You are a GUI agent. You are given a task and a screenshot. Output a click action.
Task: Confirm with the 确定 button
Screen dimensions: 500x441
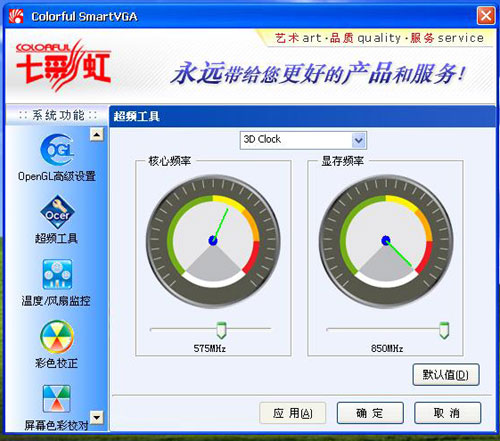(x=370, y=413)
